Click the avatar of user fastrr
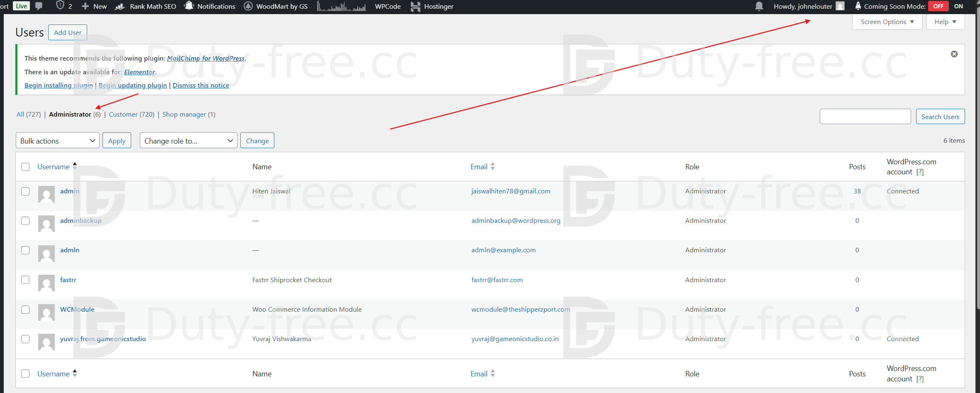Image resolution: width=980 pixels, height=393 pixels. tap(46, 283)
